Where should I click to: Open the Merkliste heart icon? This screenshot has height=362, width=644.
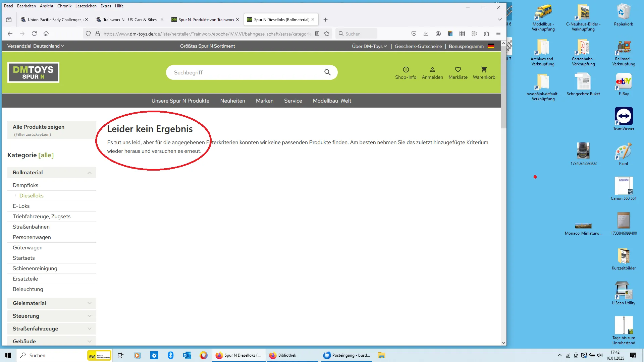click(458, 70)
